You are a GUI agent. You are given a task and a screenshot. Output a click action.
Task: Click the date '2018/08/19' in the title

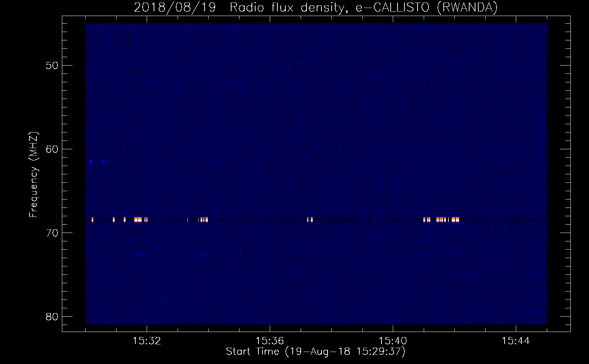(x=175, y=7)
